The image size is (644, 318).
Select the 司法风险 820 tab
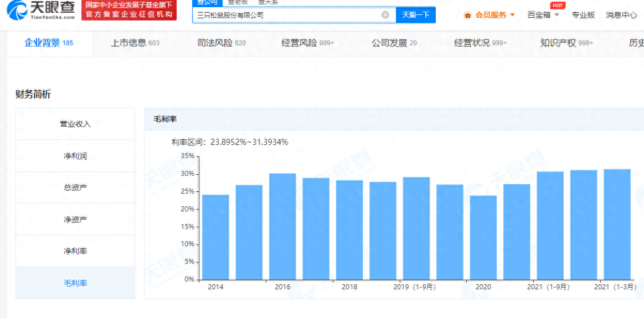pyautogui.click(x=221, y=43)
